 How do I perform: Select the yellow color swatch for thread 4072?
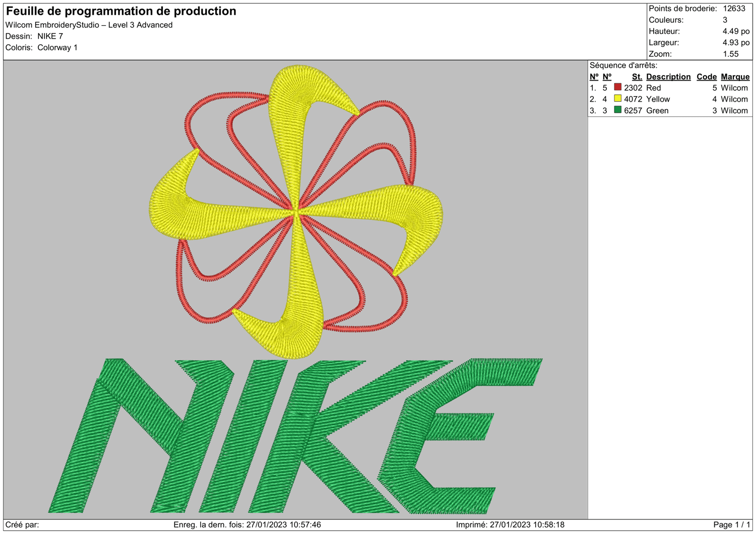617,99
